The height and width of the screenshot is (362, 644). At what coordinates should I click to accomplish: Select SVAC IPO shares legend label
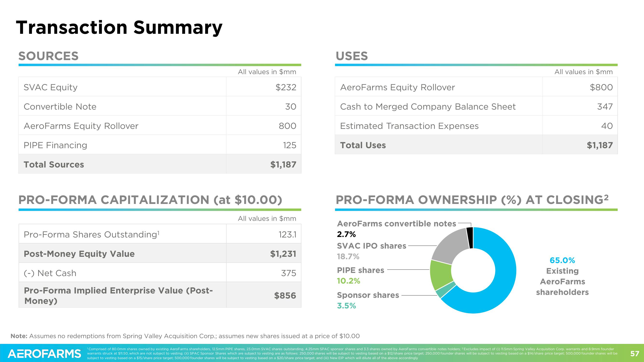[x=372, y=246]
